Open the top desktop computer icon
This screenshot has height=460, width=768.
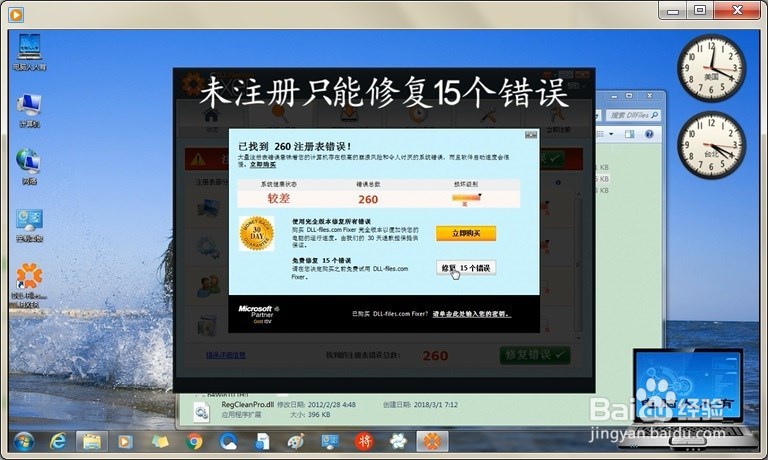point(29,52)
